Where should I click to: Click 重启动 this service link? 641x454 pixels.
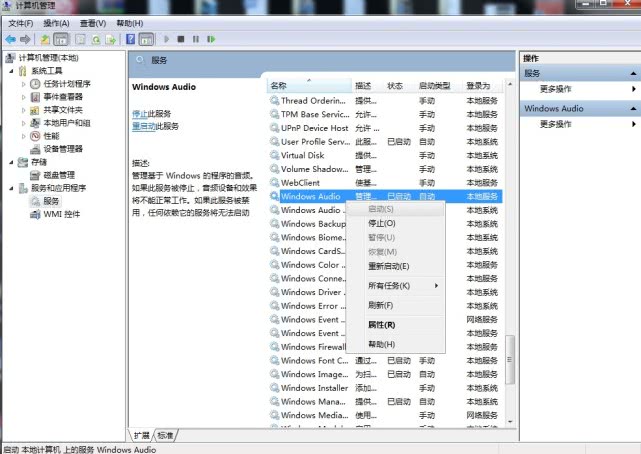[144, 126]
